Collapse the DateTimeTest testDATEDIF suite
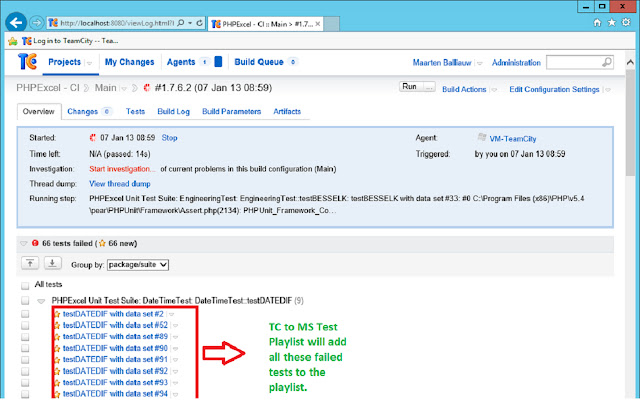 tap(41, 301)
